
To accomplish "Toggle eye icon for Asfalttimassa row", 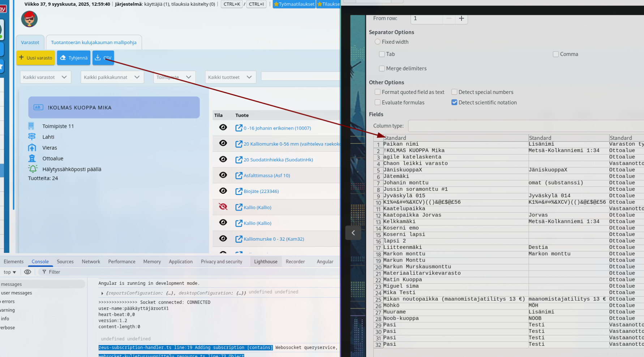I will point(223,175).
